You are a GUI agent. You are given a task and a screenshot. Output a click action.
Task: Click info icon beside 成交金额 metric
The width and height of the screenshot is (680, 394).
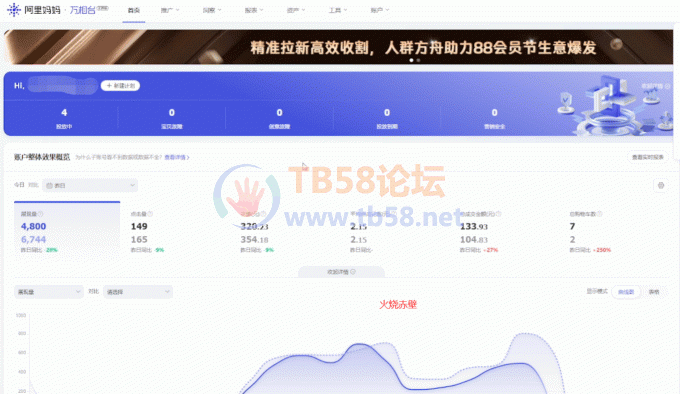point(498,214)
